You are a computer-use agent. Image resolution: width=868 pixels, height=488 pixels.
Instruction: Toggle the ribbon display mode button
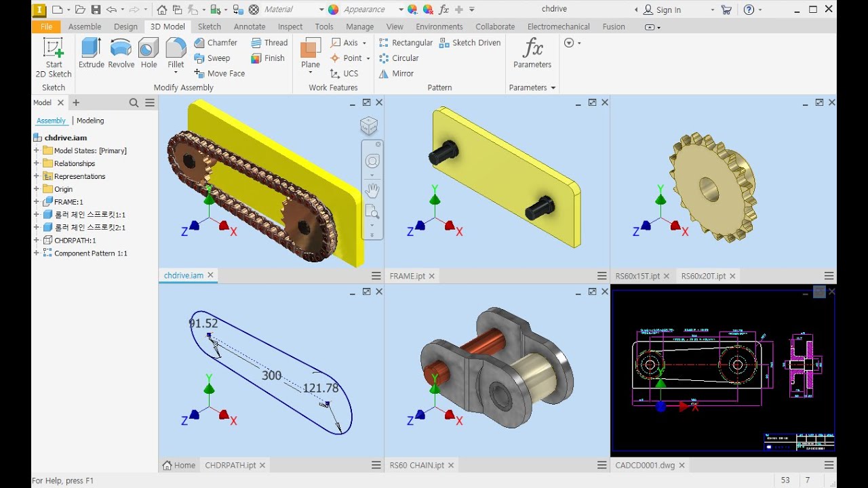coord(650,27)
